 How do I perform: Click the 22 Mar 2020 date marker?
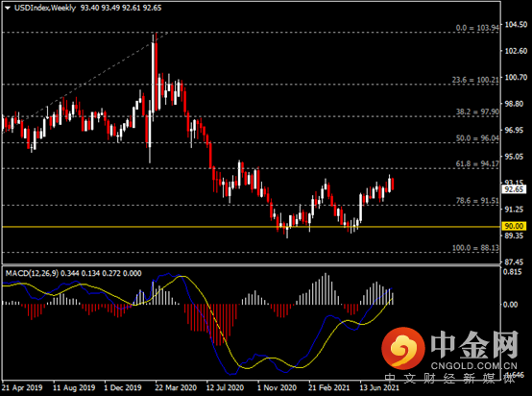[176, 387]
